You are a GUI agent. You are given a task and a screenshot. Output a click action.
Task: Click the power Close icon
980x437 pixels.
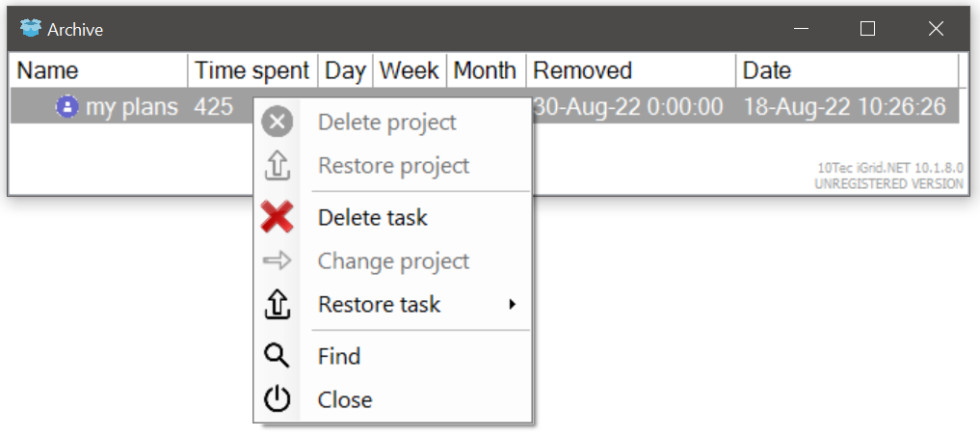click(278, 399)
